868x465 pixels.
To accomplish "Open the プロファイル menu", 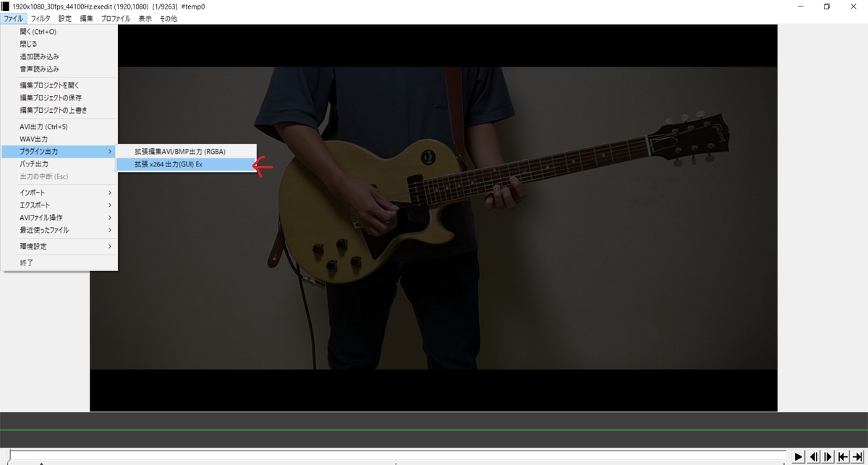I will 116,18.
